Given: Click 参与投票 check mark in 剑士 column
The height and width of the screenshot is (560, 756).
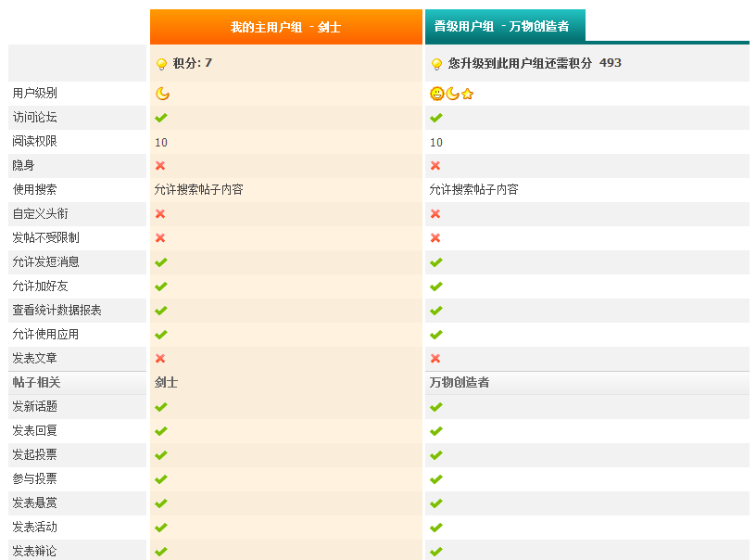Looking at the screenshot, I should pos(161,479).
